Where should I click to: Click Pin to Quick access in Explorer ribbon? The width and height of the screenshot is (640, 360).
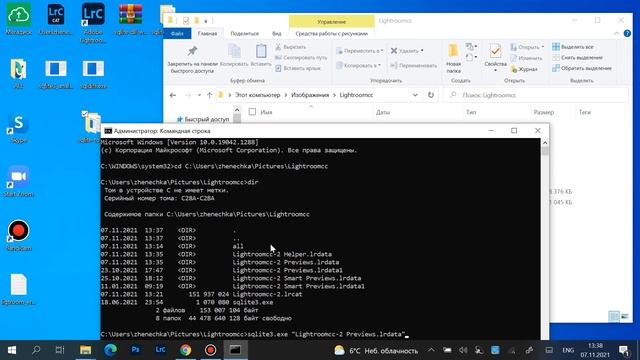tap(192, 60)
